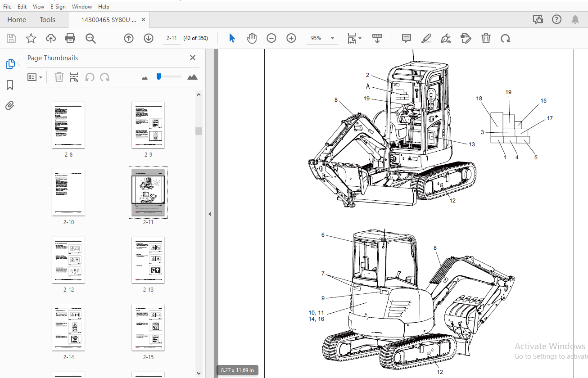Select the page 2-9 thumbnail
This screenshot has width=588, height=378.
pyautogui.click(x=148, y=125)
